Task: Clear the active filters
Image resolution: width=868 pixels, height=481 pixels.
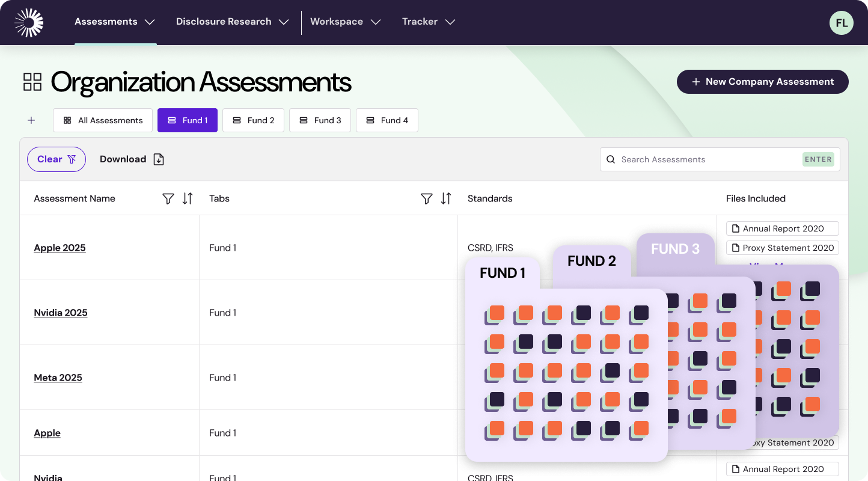Action: (x=57, y=159)
